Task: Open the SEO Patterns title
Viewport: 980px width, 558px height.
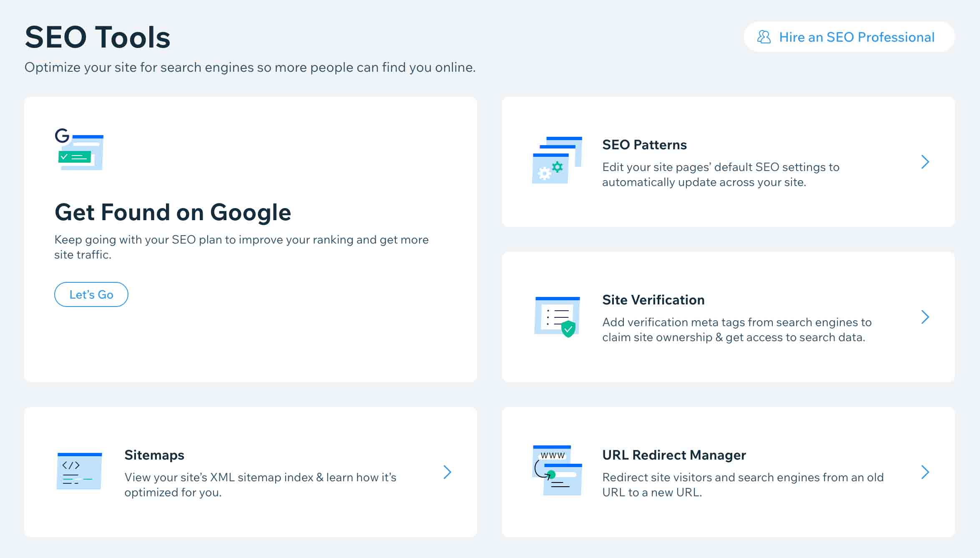Action: click(x=644, y=145)
